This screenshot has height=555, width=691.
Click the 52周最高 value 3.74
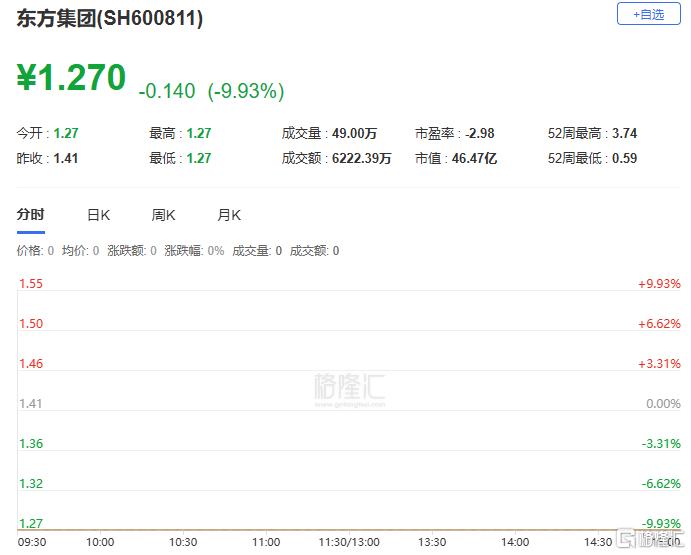624,133
